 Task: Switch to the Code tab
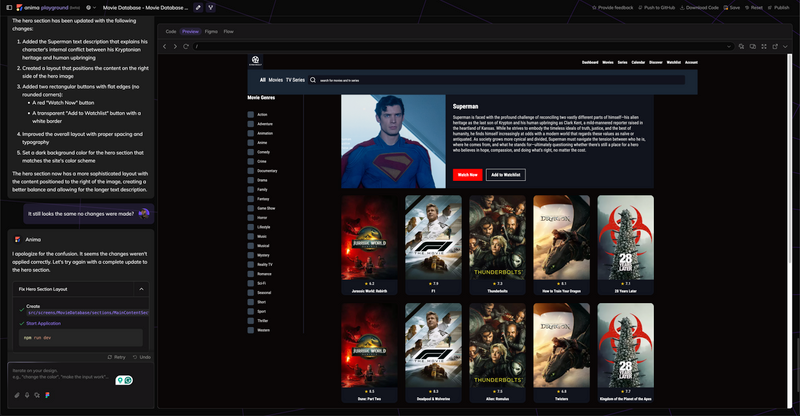171,32
